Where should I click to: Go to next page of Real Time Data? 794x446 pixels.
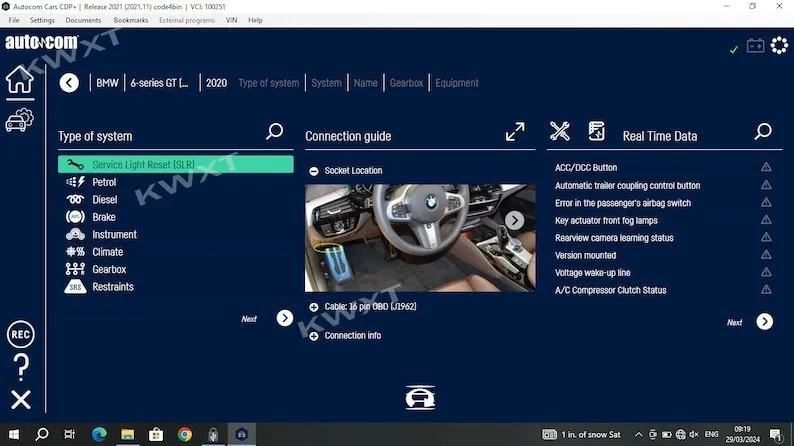click(765, 321)
